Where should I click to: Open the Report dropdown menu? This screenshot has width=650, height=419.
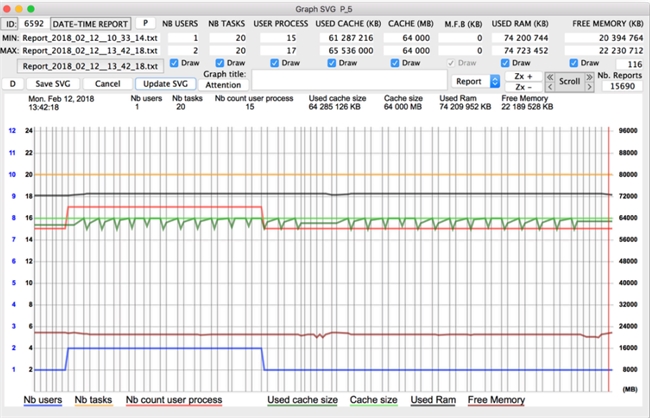pos(474,81)
